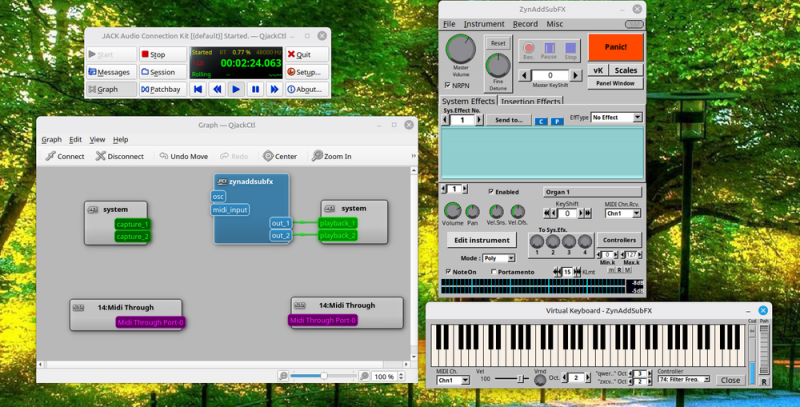Image resolution: width=800 pixels, height=407 pixels.
Task: Open the Instrument menu in ZynAddSubFX
Action: pos(484,23)
